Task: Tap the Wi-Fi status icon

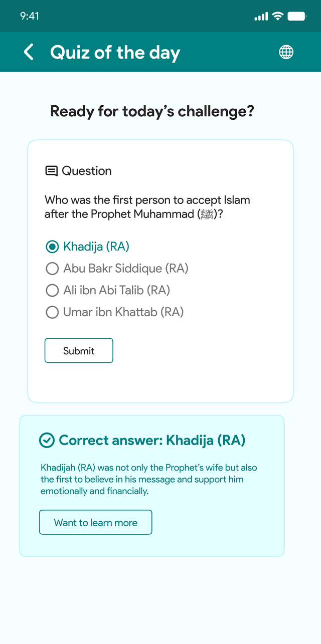Action: point(277,17)
